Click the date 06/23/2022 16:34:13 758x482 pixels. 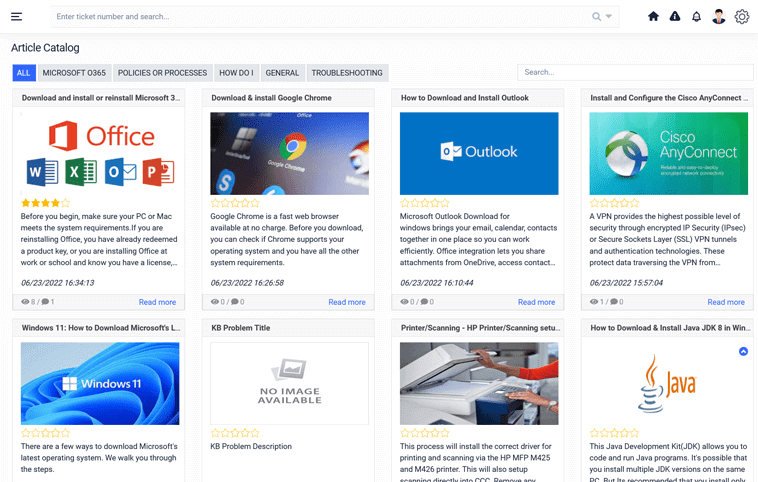tap(58, 283)
